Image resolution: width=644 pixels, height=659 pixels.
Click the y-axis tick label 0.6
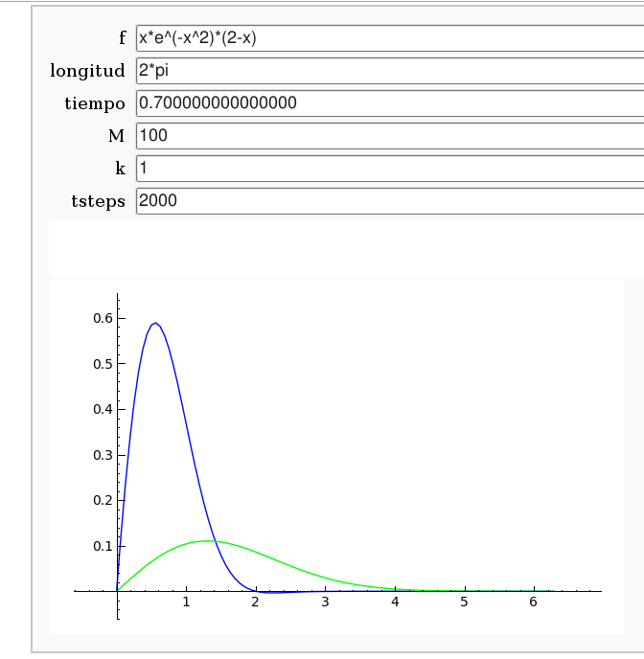point(102,318)
